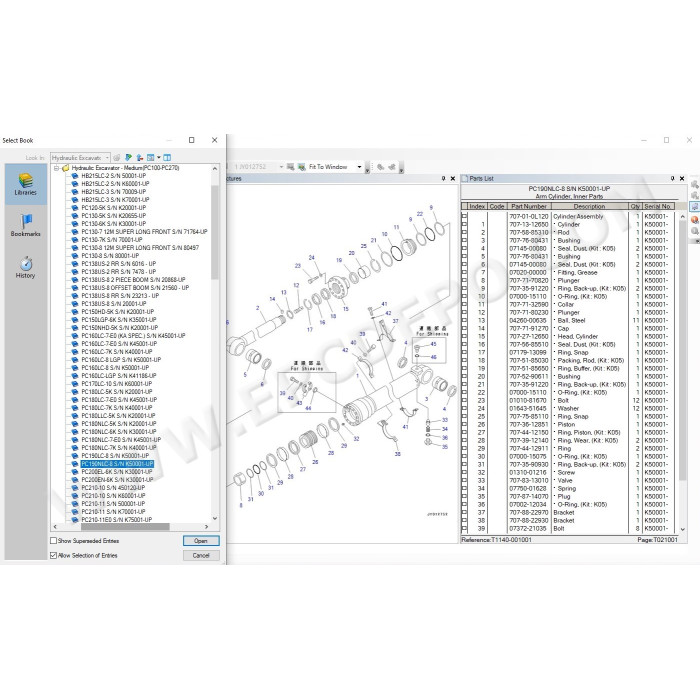
Task: Close the Parts List panel
Action: (682, 179)
